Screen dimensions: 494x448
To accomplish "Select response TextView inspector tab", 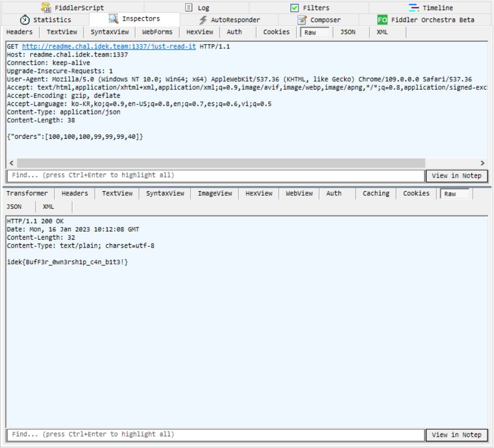I will pyautogui.click(x=117, y=194).
